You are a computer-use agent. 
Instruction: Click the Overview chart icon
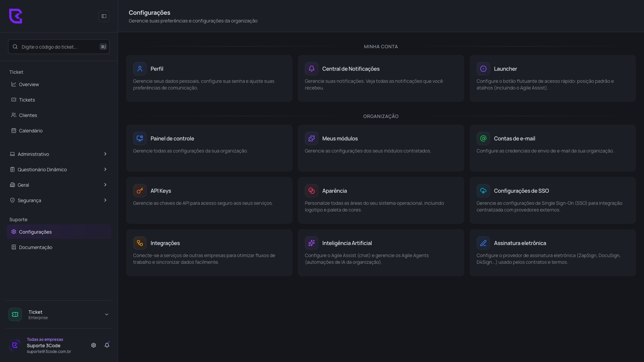(14, 84)
